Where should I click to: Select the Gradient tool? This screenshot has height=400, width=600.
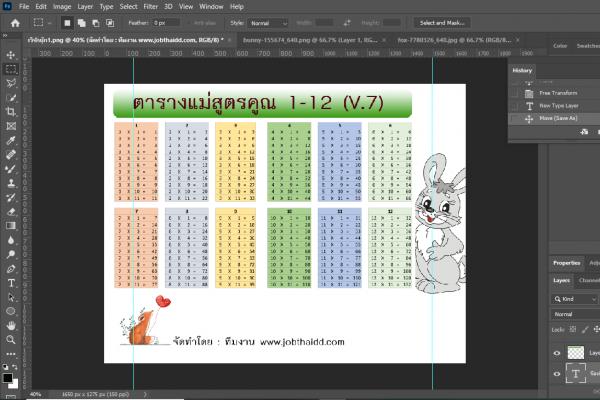[11, 225]
